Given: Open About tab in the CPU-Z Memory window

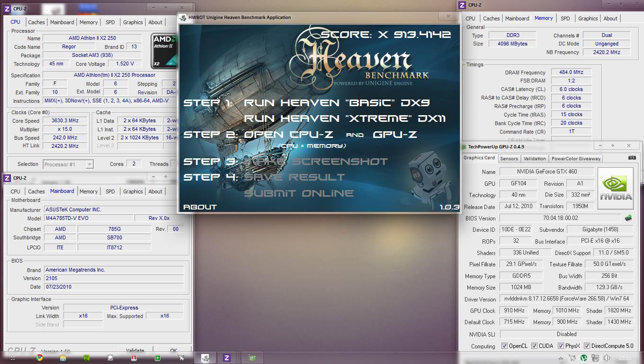Looking at the screenshot, I should [610, 18].
